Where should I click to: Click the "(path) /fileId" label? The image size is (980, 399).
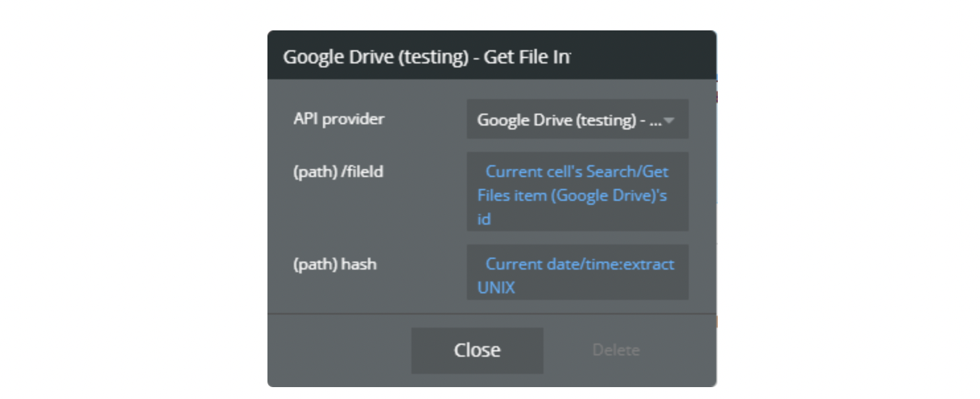coord(338,172)
